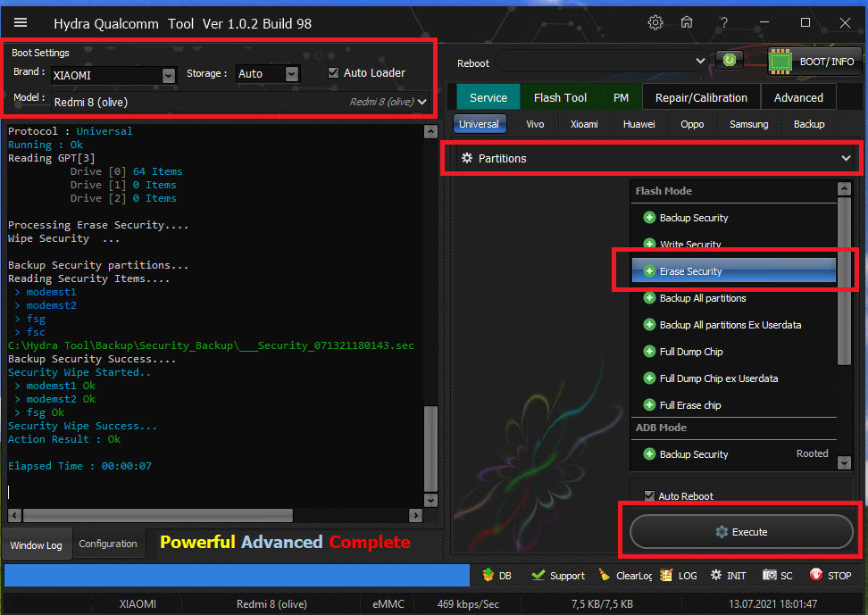Image resolution: width=868 pixels, height=615 pixels.
Task: Click plus icon beside Full Dump Chip
Action: [x=649, y=352]
